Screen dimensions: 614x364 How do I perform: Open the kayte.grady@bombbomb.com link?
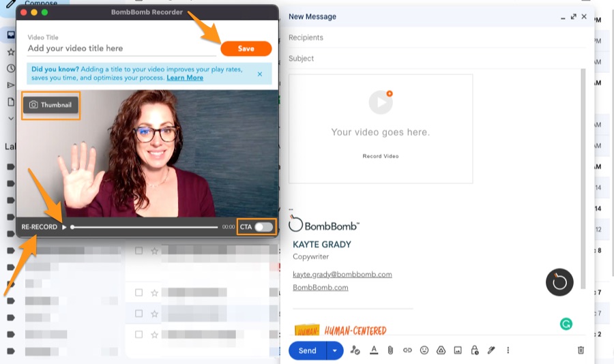342,275
